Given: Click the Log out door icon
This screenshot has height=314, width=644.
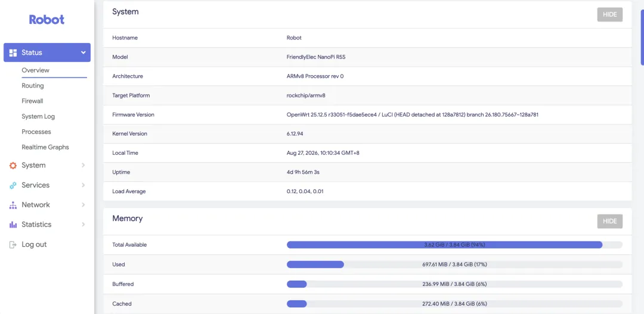Looking at the screenshot, I should point(13,244).
